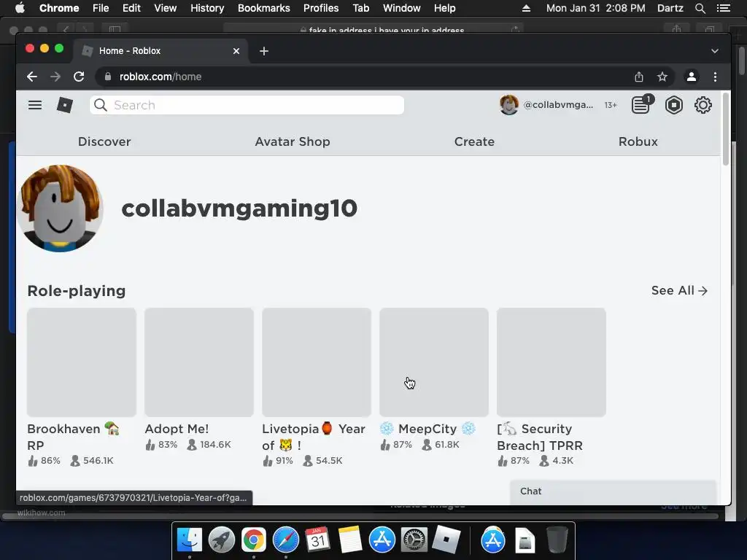Go to the Create tab

point(474,141)
